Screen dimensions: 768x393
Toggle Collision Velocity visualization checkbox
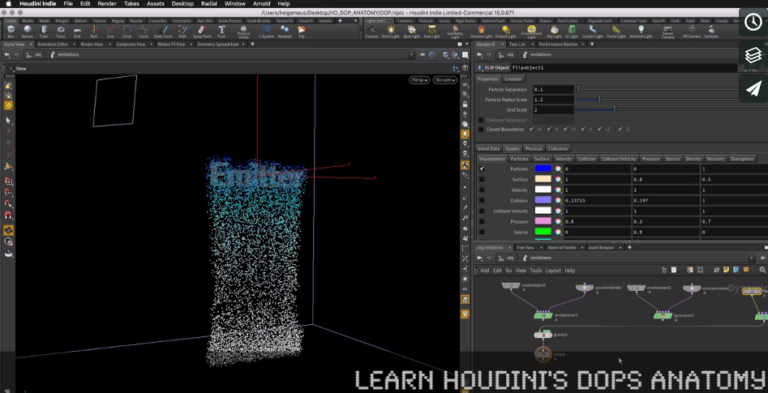pos(482,211)
